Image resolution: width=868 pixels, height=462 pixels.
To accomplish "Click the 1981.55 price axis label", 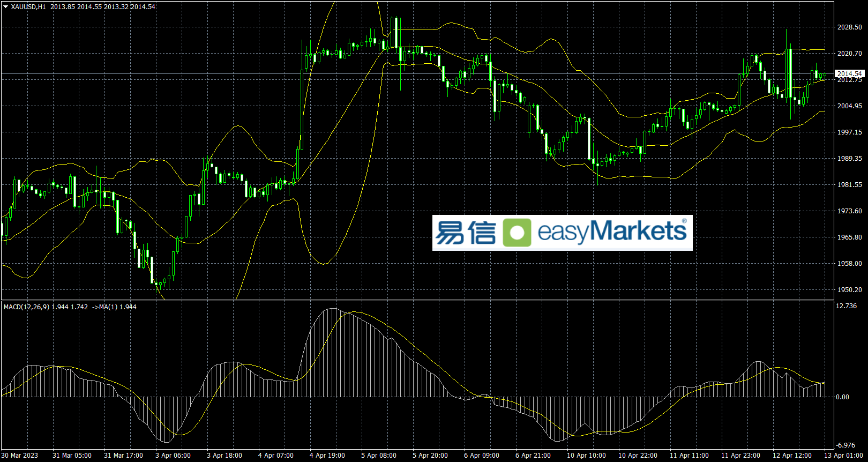I will [x=850, y=185].
